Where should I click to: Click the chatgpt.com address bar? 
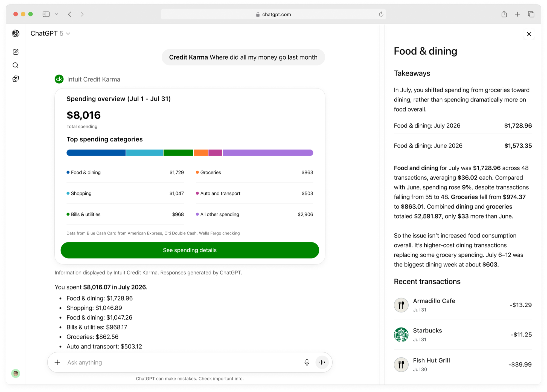click(273, 14)
